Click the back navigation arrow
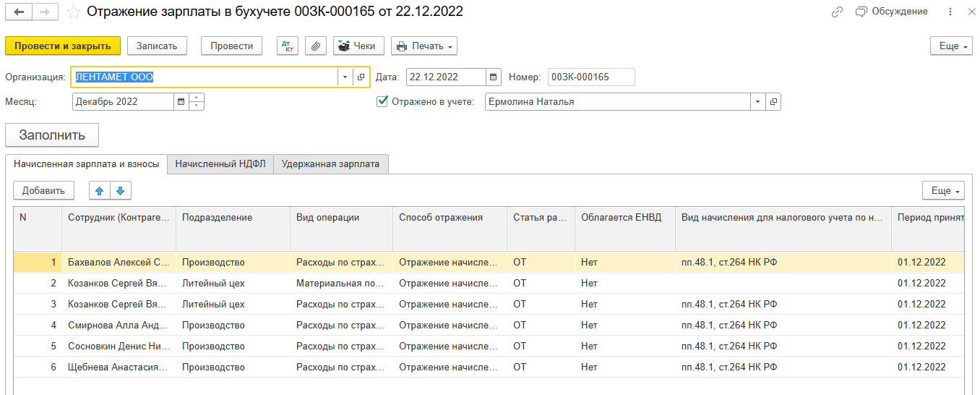980x395 pixels. (x=18, y=12)
